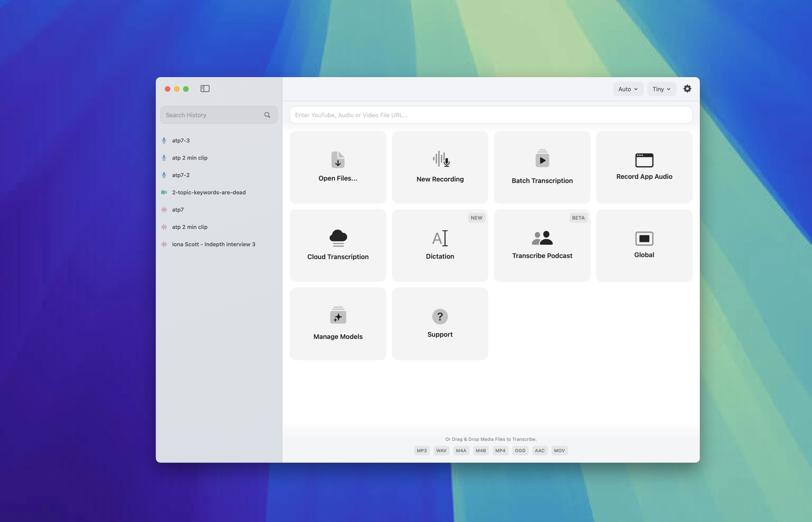The image size is (812, 522).
Task: Select atp7-3 from history
Action: 180,140
